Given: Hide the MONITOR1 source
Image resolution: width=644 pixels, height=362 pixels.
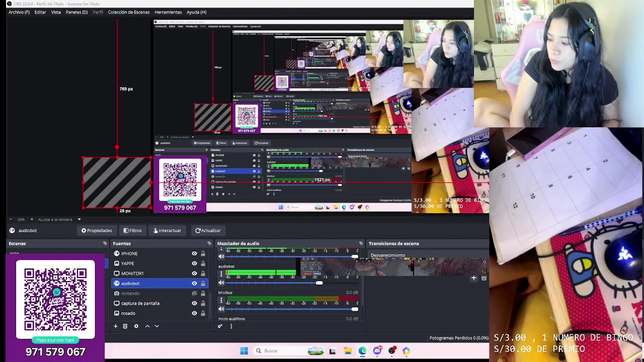Looking at the screenshot, I should click(x=194, y=274).
